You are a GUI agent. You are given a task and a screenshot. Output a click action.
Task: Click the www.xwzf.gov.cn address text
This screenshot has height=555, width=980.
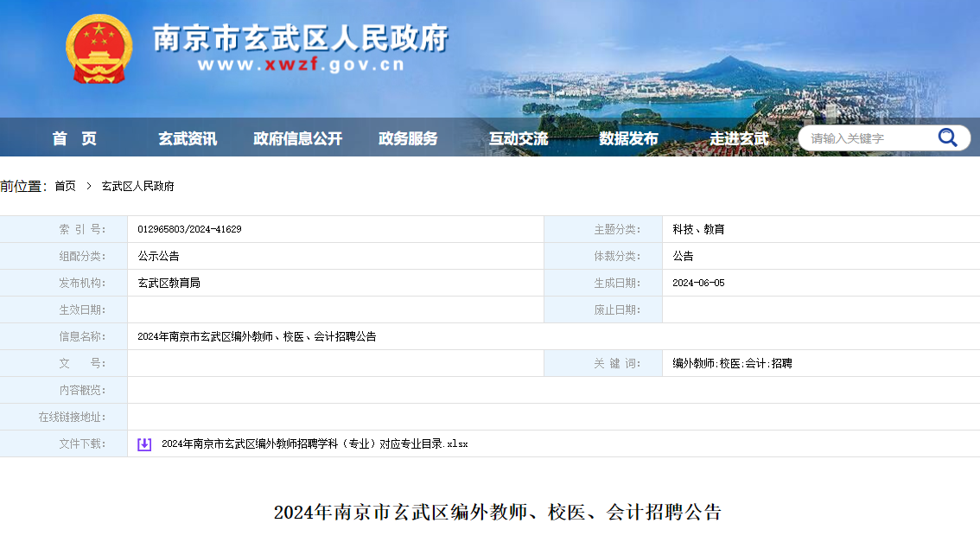pyautogui.click(x=301, y=65)
